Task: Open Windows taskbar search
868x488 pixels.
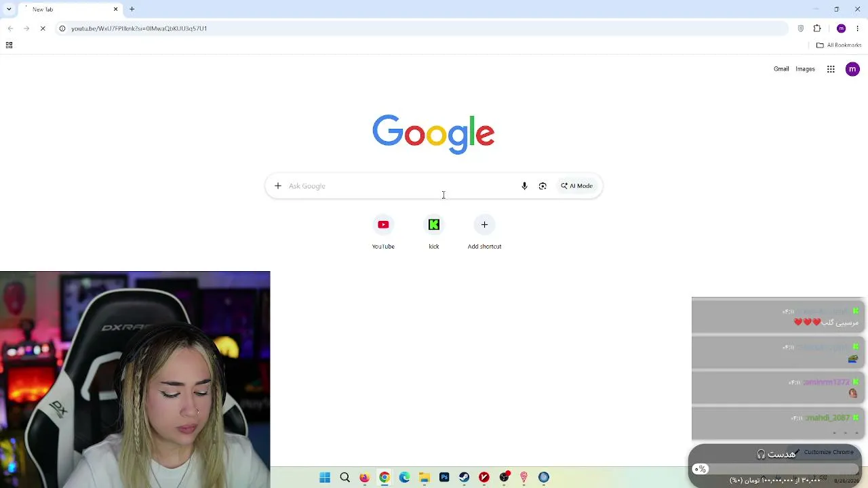Action: (344, 477)
